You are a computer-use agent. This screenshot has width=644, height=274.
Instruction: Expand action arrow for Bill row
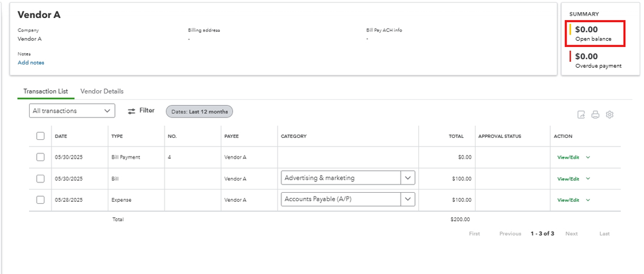tap(588, 179)
